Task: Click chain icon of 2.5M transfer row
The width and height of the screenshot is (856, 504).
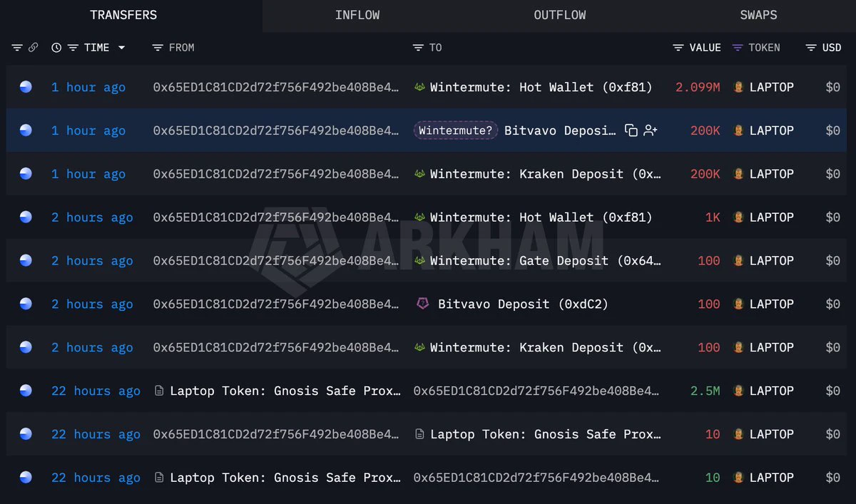Action: coord(26,391)
